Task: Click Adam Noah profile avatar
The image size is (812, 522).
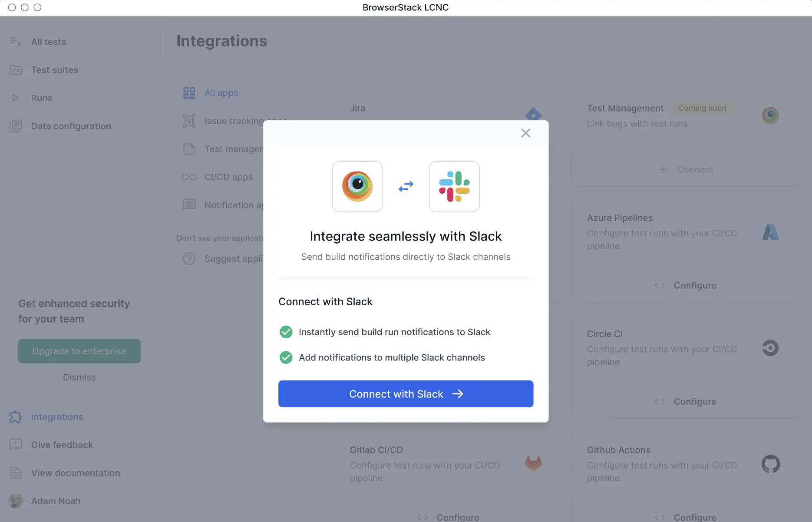Action: coord(16,501)
